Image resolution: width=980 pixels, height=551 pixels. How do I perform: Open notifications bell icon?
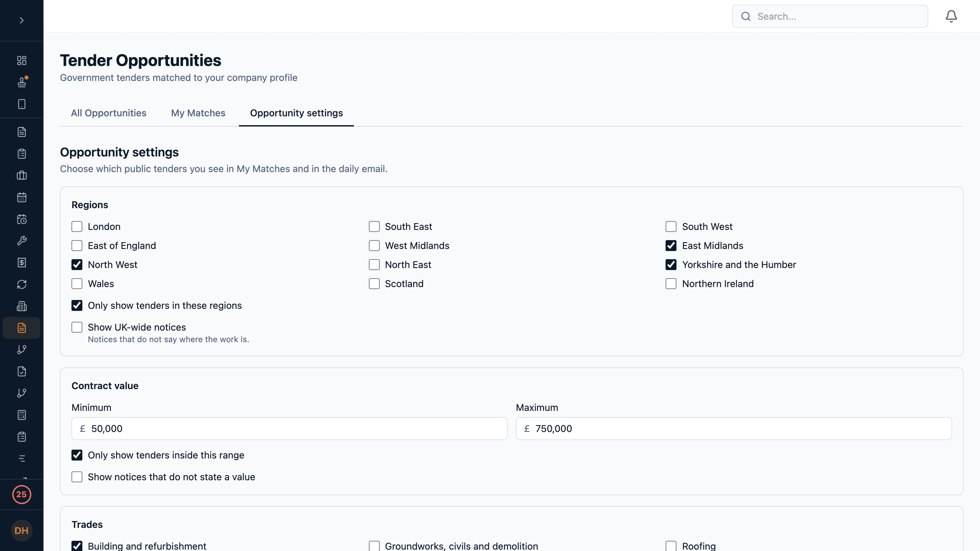951,16
